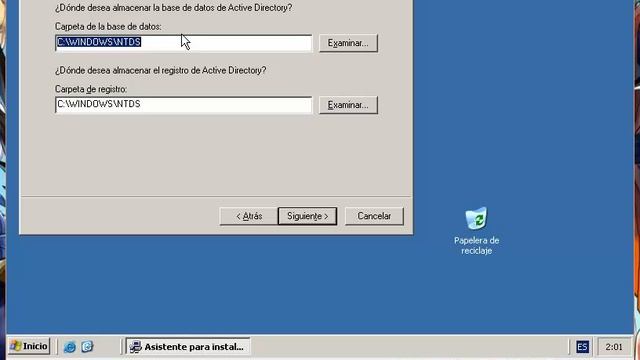The width and height of the screenshot is (640, 360).
Task: Focus the Carpeta de la base de datos field
Action: 183,43
